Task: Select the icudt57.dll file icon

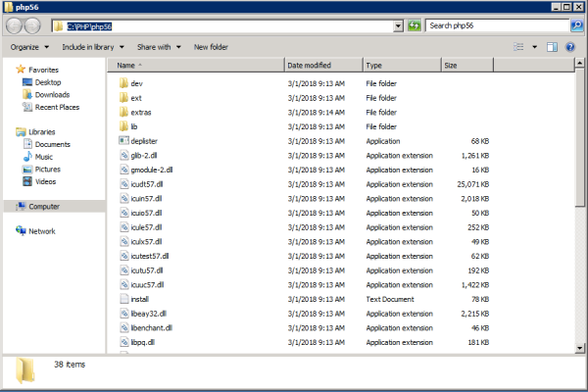Action: [x=124, y=184]
